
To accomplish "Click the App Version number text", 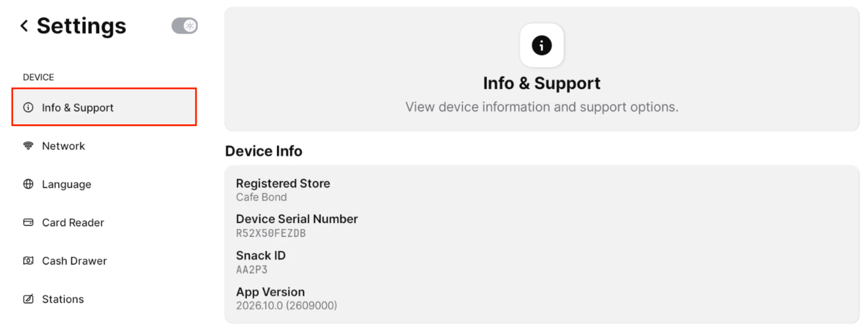I will click(287, 306).
